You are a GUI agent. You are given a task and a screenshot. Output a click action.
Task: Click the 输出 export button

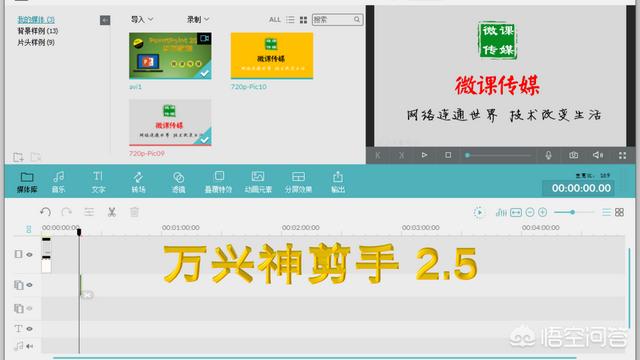(x=338, y=182)
